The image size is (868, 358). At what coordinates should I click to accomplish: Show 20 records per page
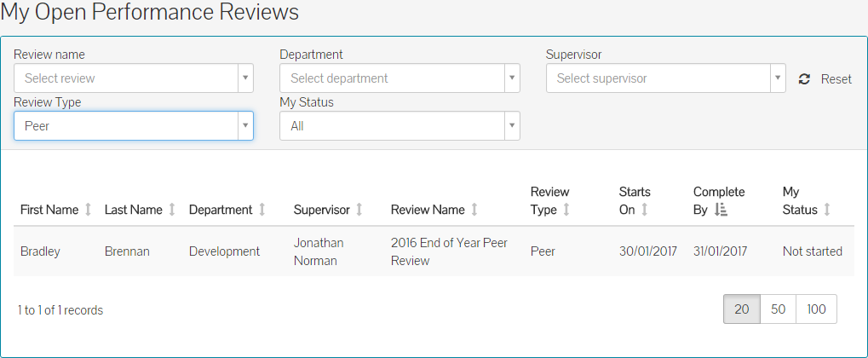click(742, 309)
